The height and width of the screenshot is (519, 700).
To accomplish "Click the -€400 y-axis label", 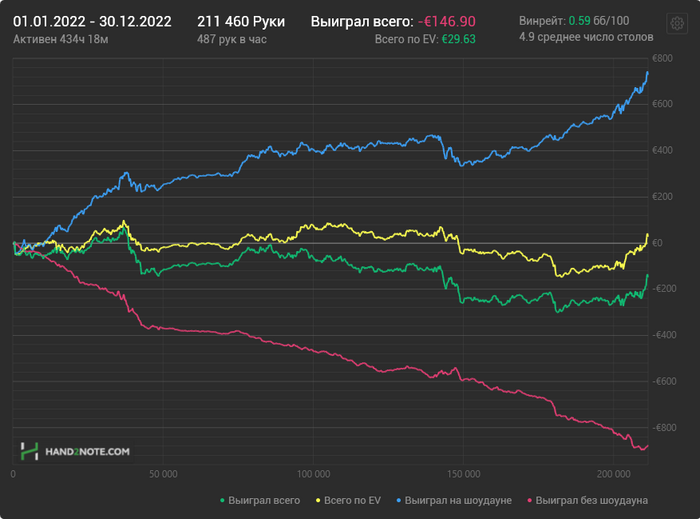I will [x=664, y=335].
